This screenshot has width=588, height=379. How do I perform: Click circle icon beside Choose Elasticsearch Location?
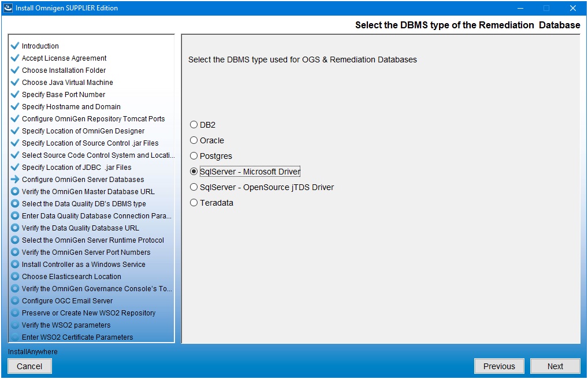tap(15, 276)
